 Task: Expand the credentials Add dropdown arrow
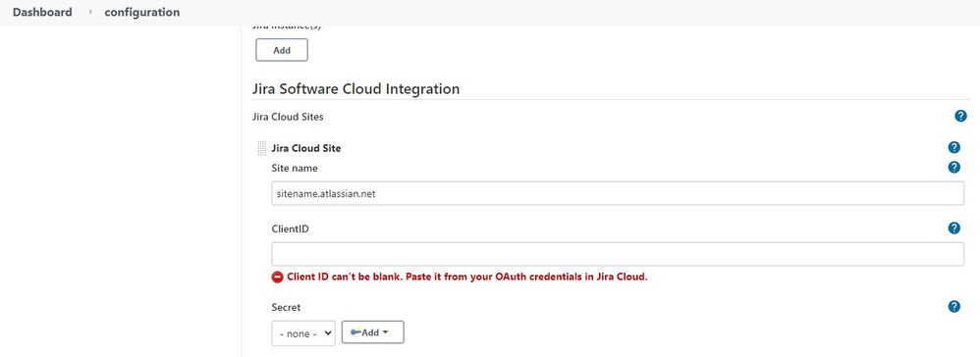pyautogui.click(x=385, y=332)
